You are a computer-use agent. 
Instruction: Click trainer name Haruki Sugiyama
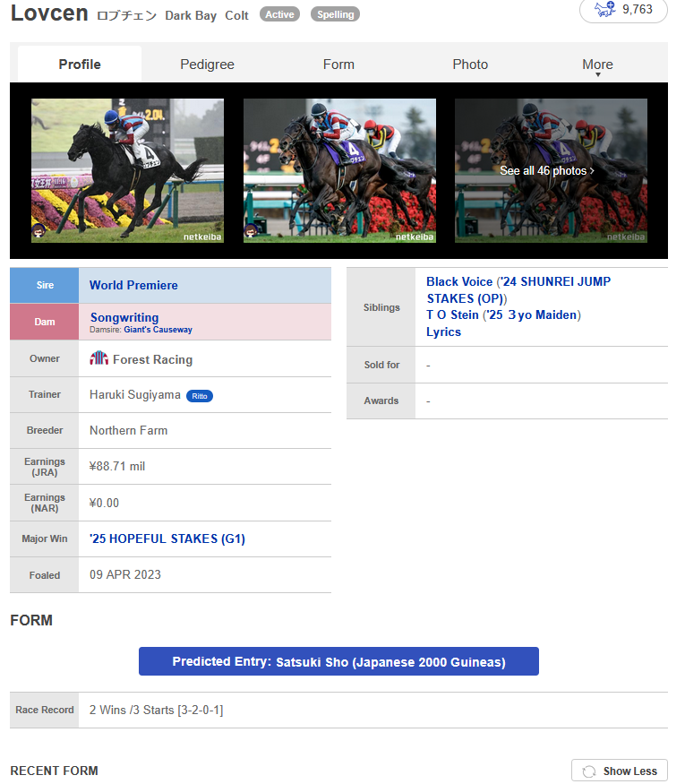[x=135, y=394]
